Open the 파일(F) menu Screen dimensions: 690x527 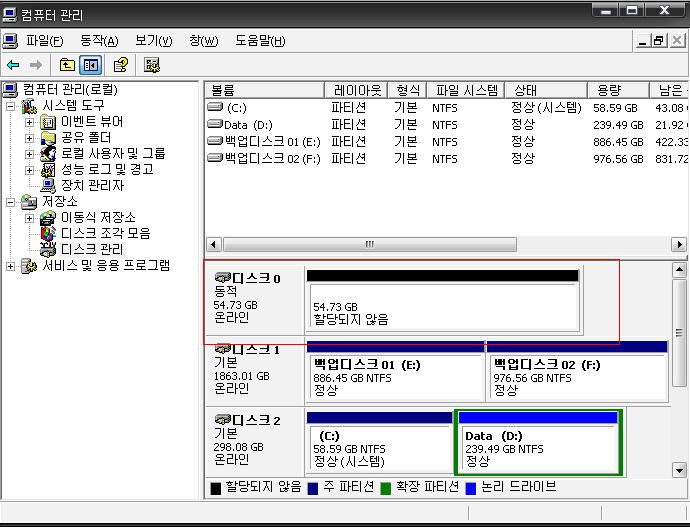pos(44,41)
